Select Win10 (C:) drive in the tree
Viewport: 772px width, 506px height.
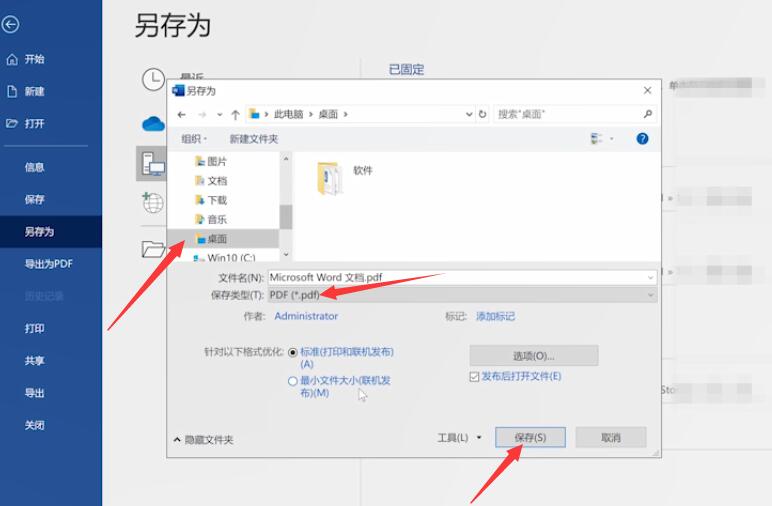[225, 257]
